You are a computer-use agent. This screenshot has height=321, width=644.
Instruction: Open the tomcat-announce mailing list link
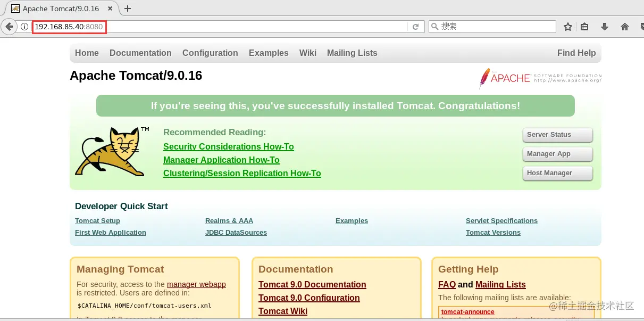(x=467, y=312)
